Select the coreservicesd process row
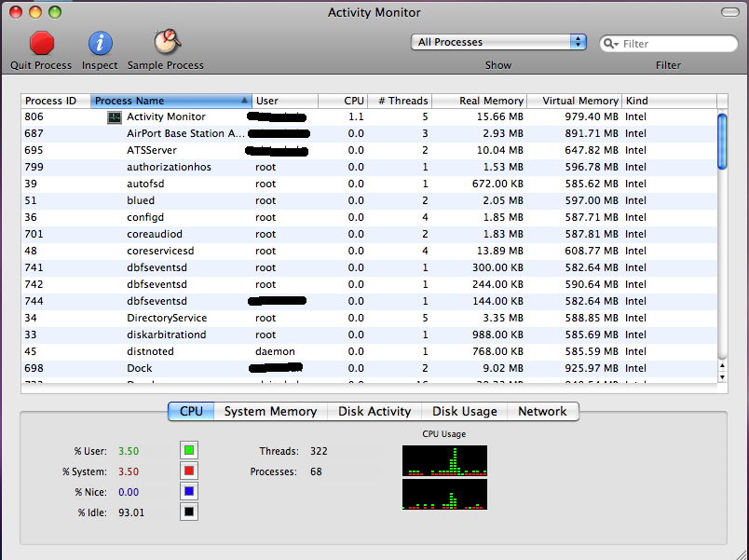Image resolution: width=749 pixels, height=560 pixels. click(369, 251)
